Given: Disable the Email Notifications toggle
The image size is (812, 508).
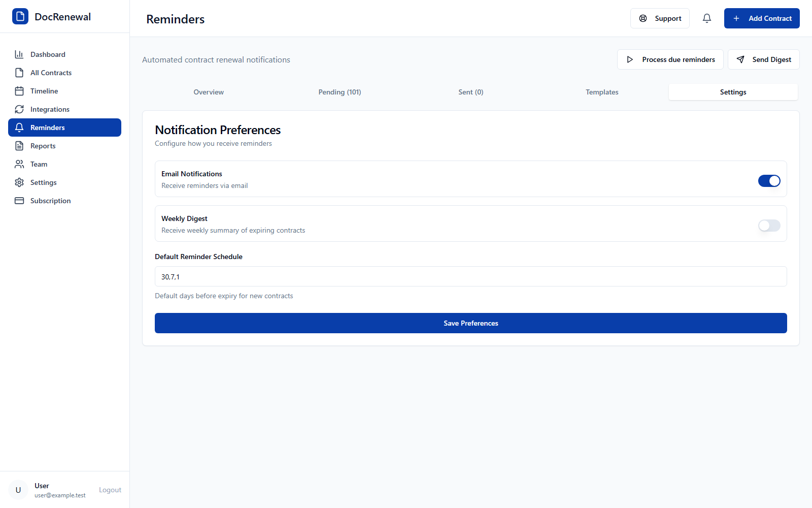Looking at the screenshot, I should [x=769, y=181].
